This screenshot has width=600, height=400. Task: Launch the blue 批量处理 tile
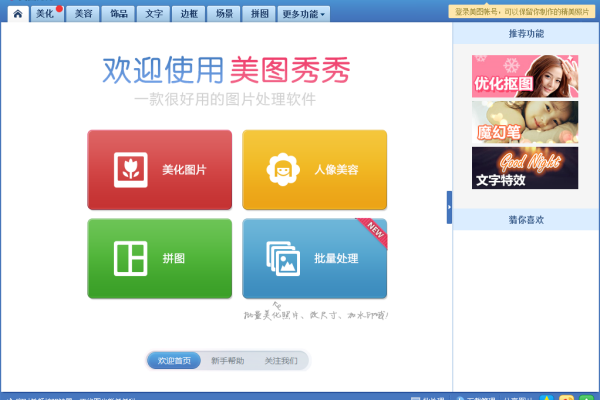(x=314, y=258)
